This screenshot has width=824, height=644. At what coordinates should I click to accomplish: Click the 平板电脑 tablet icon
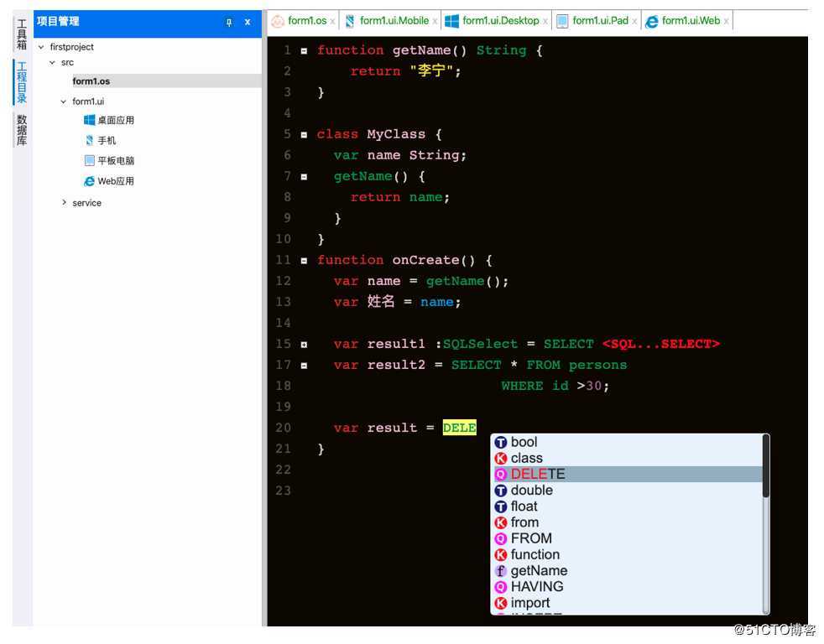[x=89, y=160]
